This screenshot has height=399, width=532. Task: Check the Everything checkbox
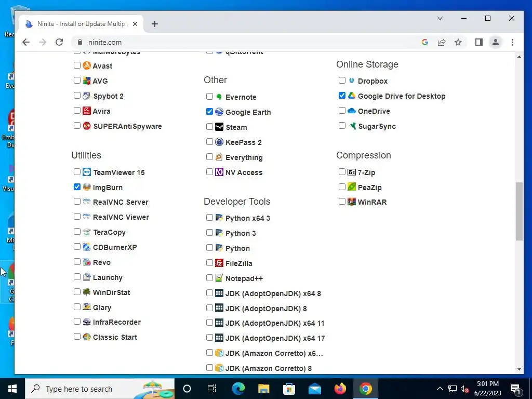click(209, 157)
